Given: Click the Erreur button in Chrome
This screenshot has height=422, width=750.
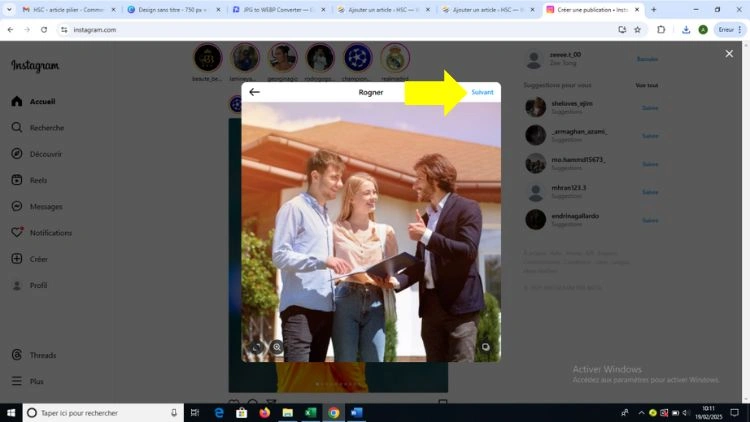Looking at the screenshot, I should [730, 30].
